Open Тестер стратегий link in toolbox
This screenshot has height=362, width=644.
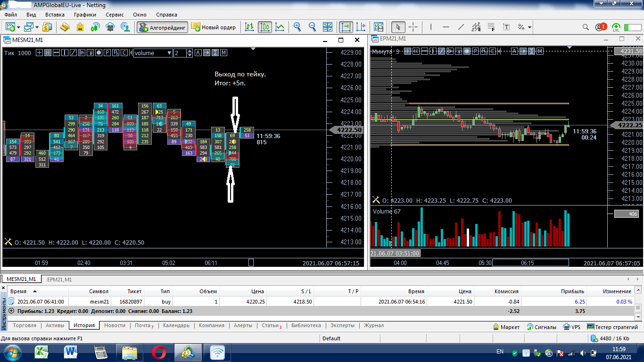(612, 327)
